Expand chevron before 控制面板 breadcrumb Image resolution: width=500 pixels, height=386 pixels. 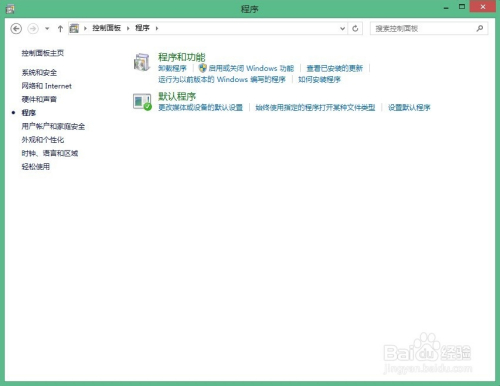click(85, 28)
